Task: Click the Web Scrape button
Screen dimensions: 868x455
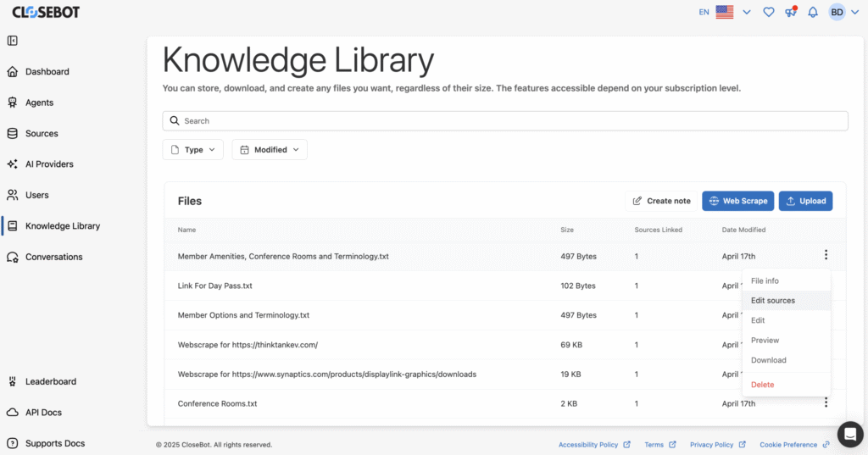Action: (738, 201)
